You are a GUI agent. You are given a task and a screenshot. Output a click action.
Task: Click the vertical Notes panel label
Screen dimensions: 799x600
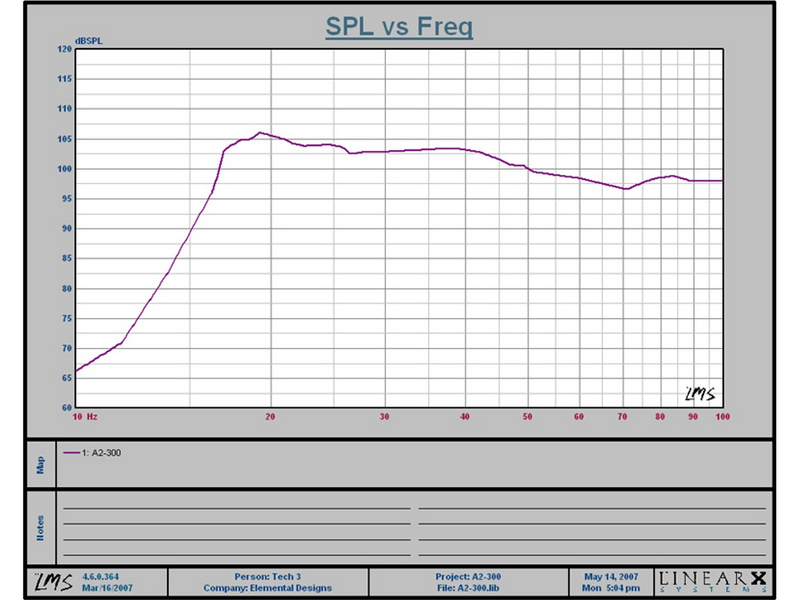(40, 527)
